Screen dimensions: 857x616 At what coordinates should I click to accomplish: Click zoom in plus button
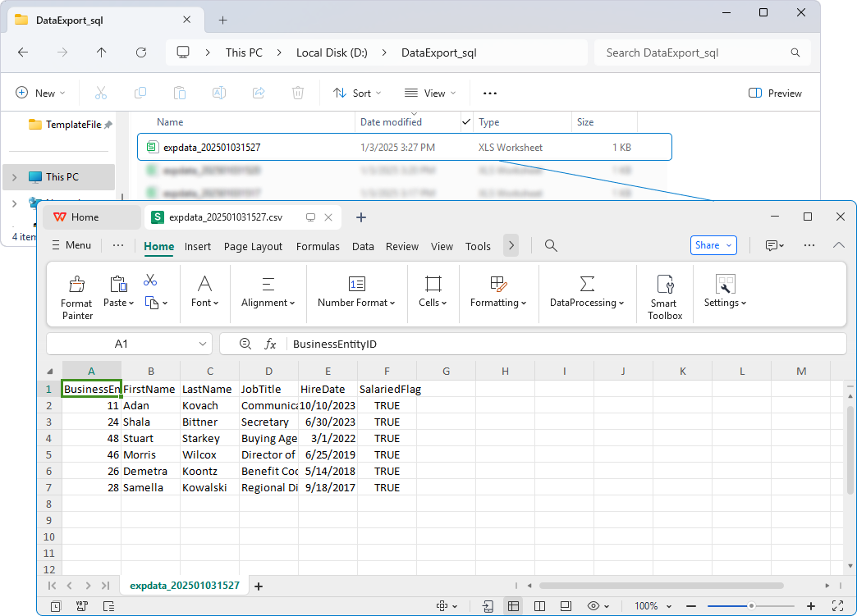(811, 606)
